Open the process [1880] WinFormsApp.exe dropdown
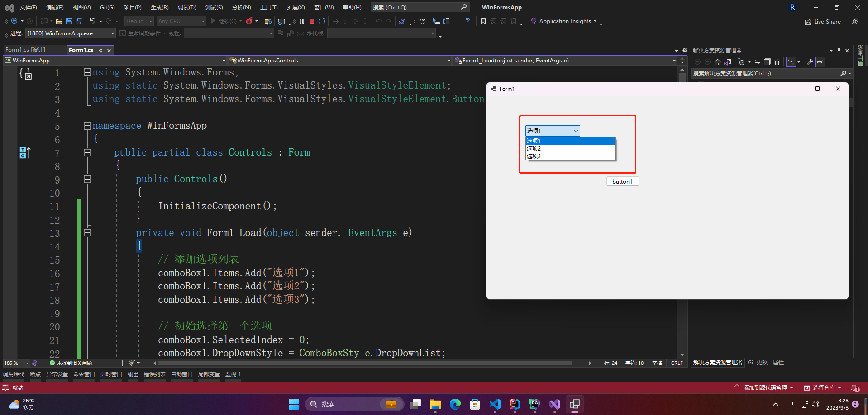Screen dimensions: 868x415 pos(71,33)
